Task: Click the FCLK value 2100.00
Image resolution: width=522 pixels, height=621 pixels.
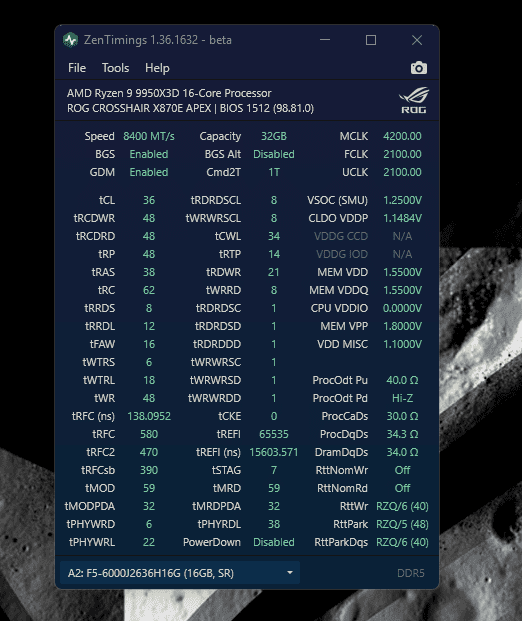Action: (402, 154)
